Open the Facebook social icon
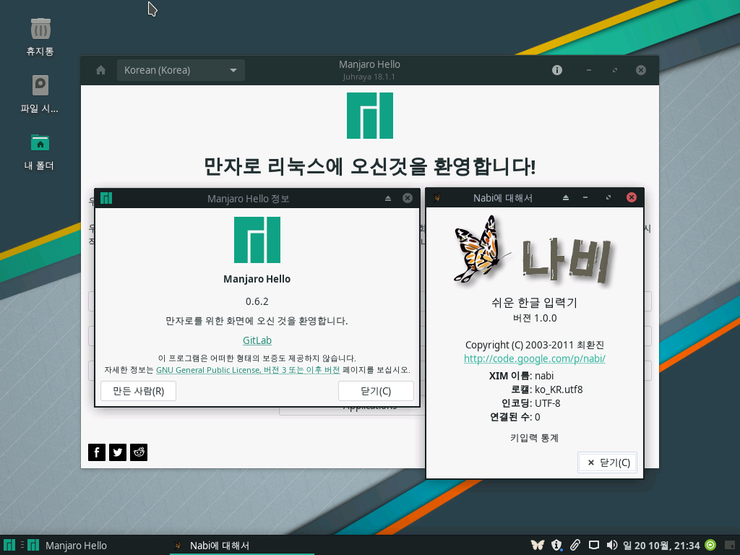Image resolution: width=740 pixels, height=555 pixels. tap(97, 452)
